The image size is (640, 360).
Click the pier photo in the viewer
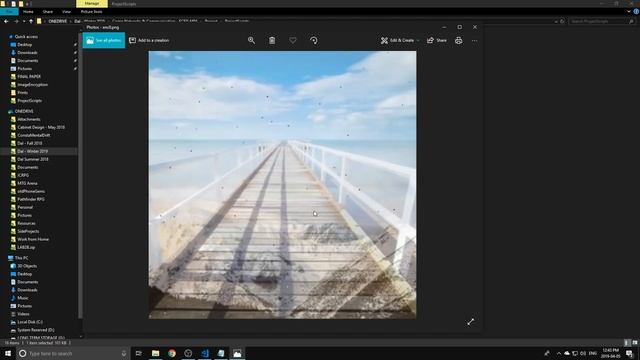pyautogui.click(x=282, y=184)
